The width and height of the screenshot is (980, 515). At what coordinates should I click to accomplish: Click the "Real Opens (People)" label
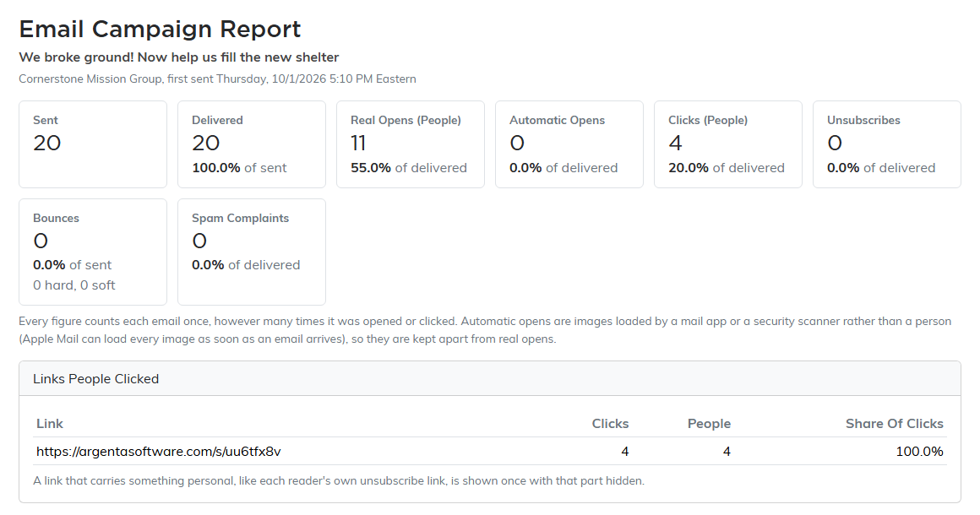pyautogui.click(x=406, y=121)
